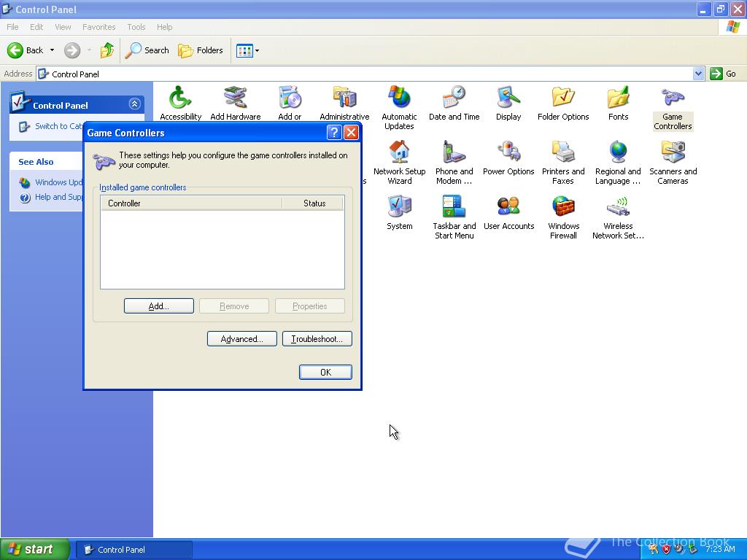Open the Folder Options icon
The image size is (747, 560).
(563, 104)
